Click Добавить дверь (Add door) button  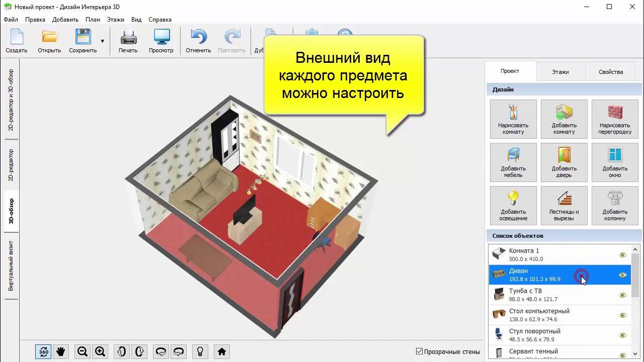(564, 162)
